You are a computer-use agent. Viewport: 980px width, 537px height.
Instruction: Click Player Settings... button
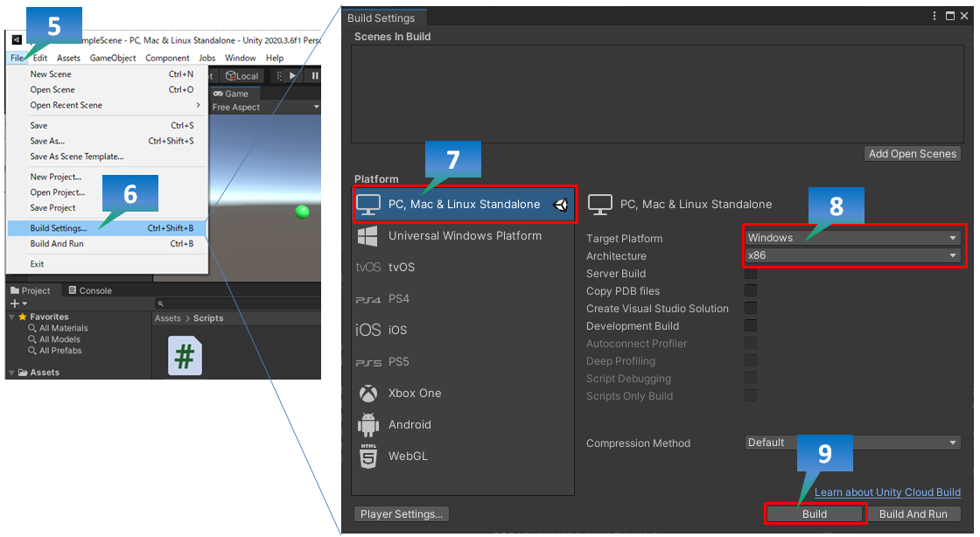402,514
